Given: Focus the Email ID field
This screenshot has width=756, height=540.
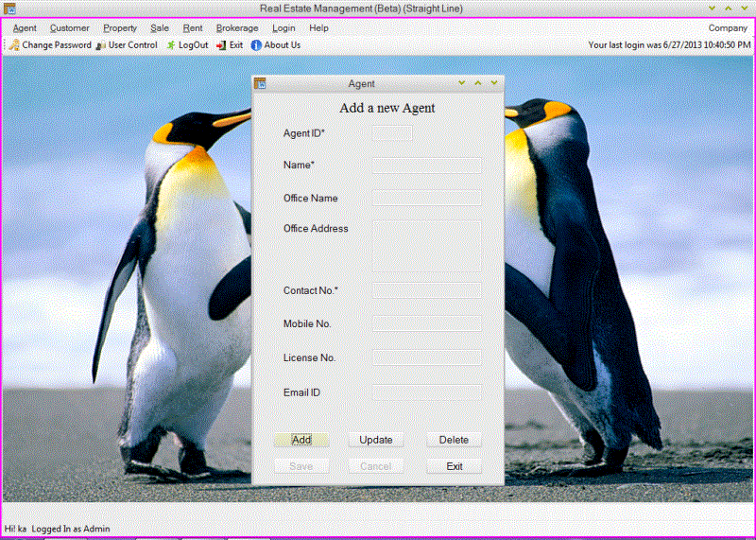Looking at the screenshot, I should [427, 392].
